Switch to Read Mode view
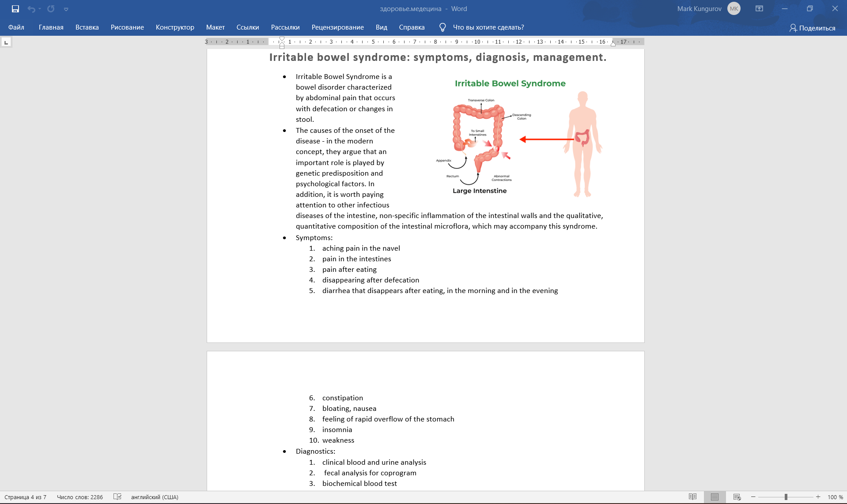The height and width of the screenshot is (504, 847). coord(692,497)
